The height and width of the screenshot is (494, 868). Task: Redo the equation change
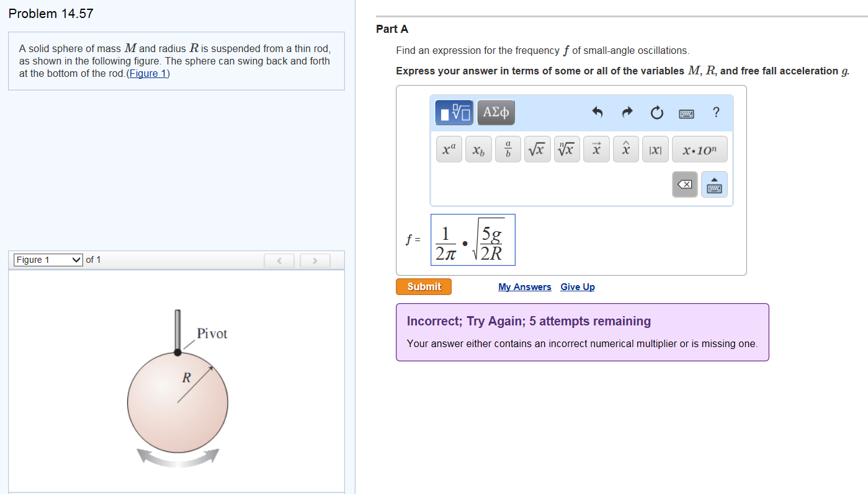tap(627, 112)
